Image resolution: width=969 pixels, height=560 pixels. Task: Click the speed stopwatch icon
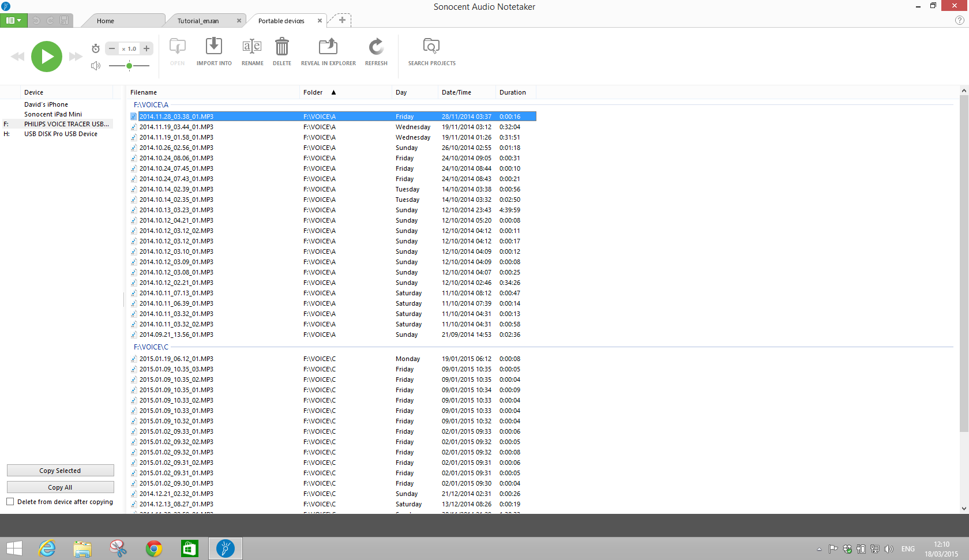point(96,48)
